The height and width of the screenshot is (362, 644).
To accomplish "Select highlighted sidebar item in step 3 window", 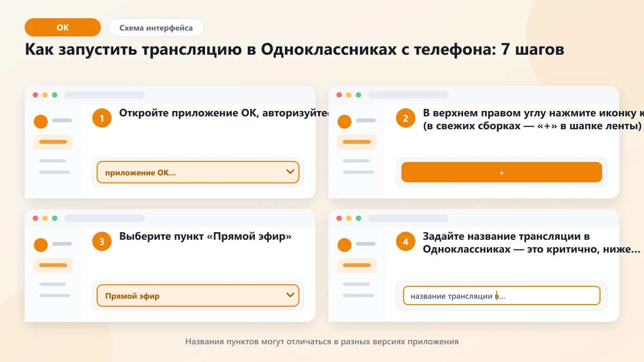I will pos(53,265).
